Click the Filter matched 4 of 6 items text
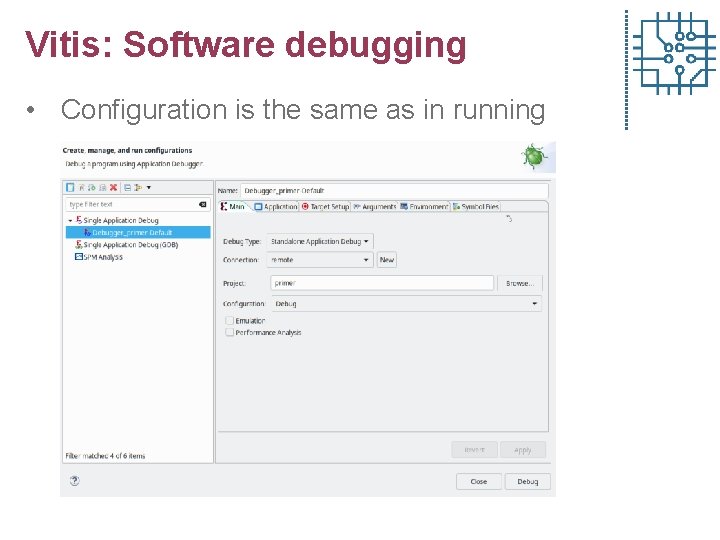This screenshot has height=540, width=720. pos(105,456)
